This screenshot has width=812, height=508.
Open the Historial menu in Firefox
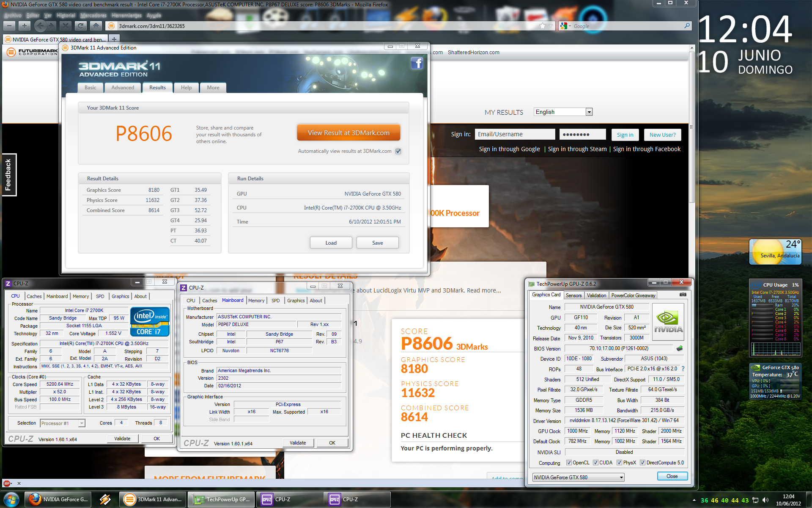click(x=66, y=16)
